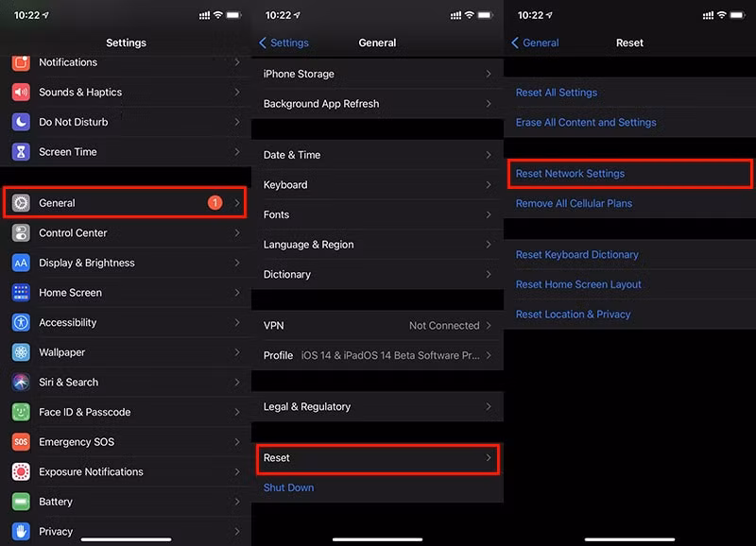This screenshot has height=546, width=756.
Task: Tap the Home Screen row label
Action: pos(70,293)
